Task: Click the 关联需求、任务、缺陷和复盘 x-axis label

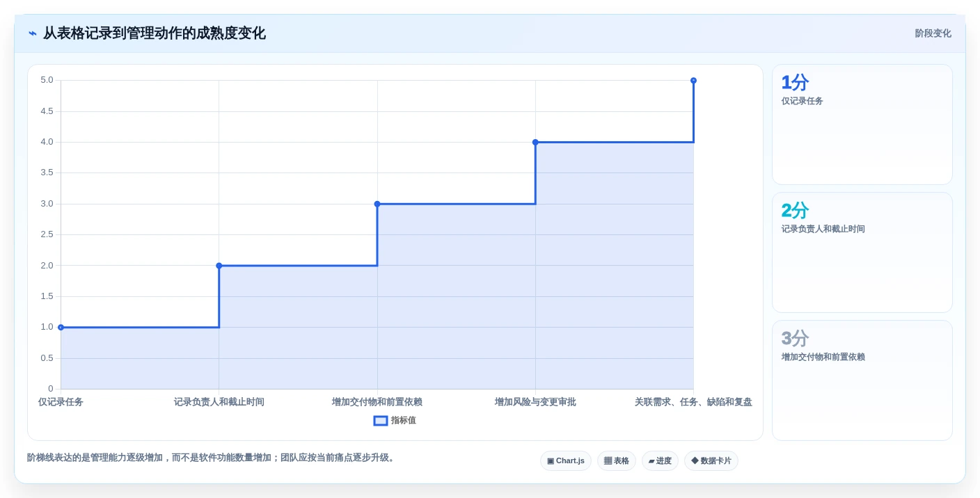Action: pyautogui.click(x=693, y=402)
